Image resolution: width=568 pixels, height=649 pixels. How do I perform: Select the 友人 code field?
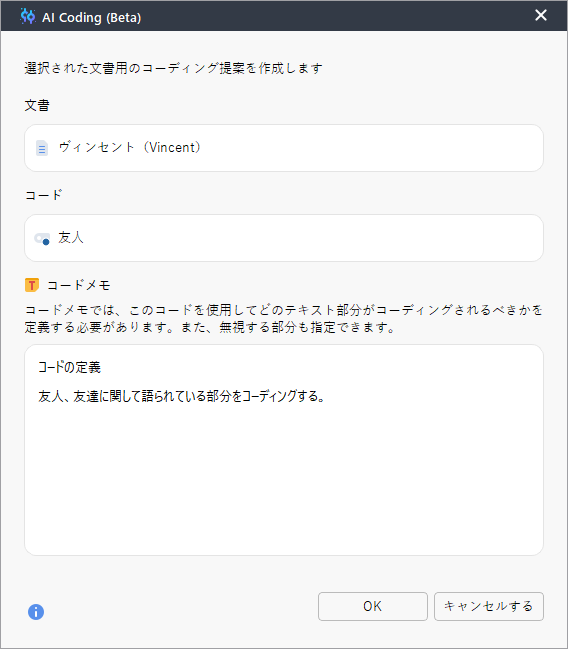(284, 238)
